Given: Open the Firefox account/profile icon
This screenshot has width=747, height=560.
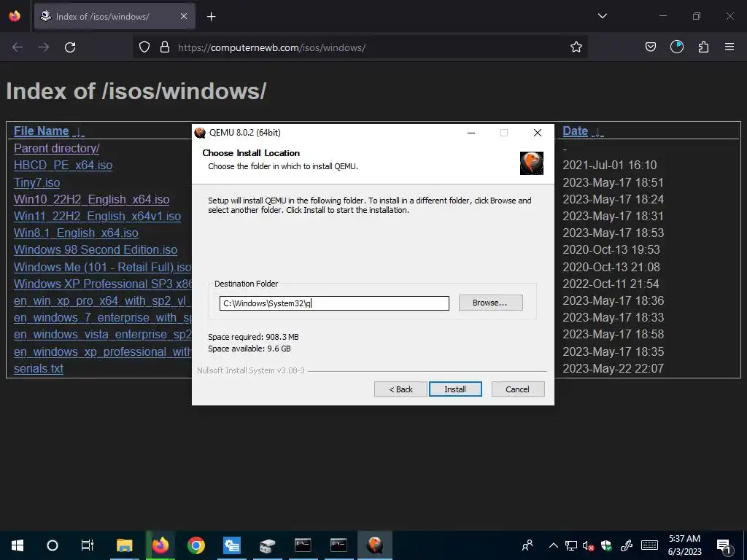Looking at the screenshot, I should click(676, 47).
